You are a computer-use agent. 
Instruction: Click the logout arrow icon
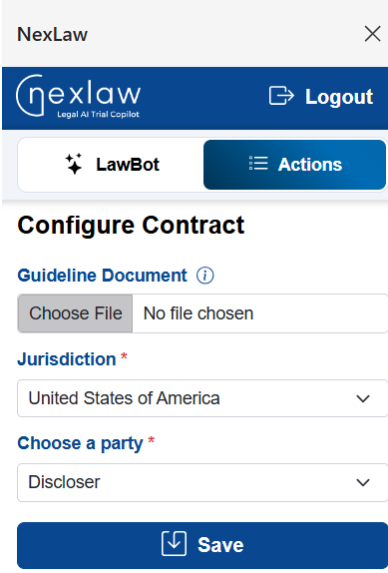[x=281, y=96]
